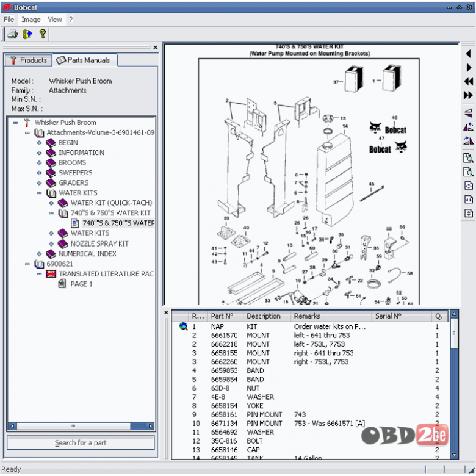Click the globe icon beside KIT row

click(183, 326)
